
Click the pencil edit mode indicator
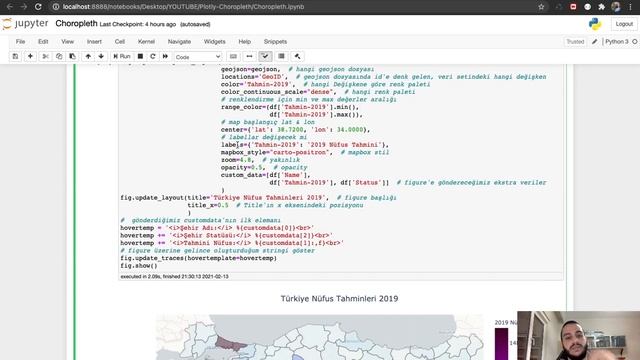[595, 42]
